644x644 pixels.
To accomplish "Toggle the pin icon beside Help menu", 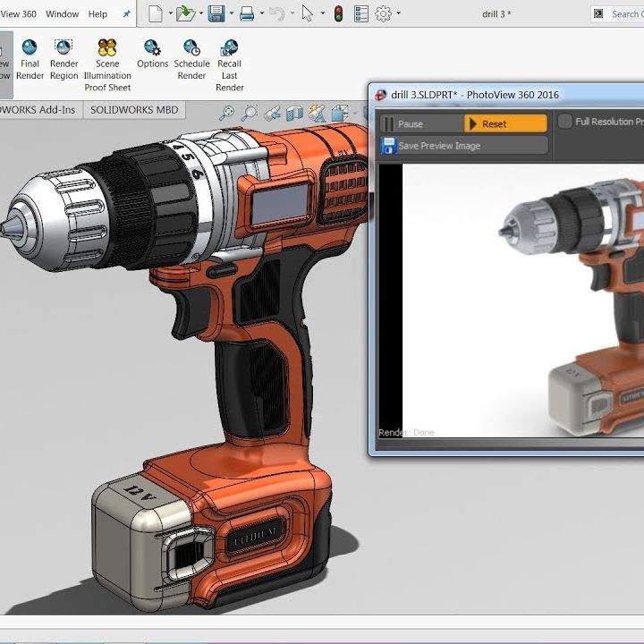I will point(126,14).
